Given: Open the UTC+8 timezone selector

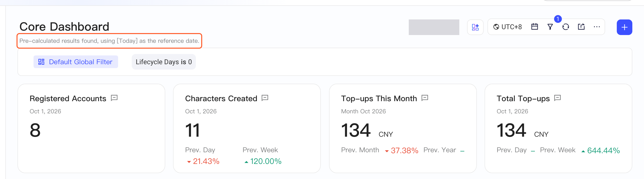Looking at the screenshot, I should (x=507, y=27).
